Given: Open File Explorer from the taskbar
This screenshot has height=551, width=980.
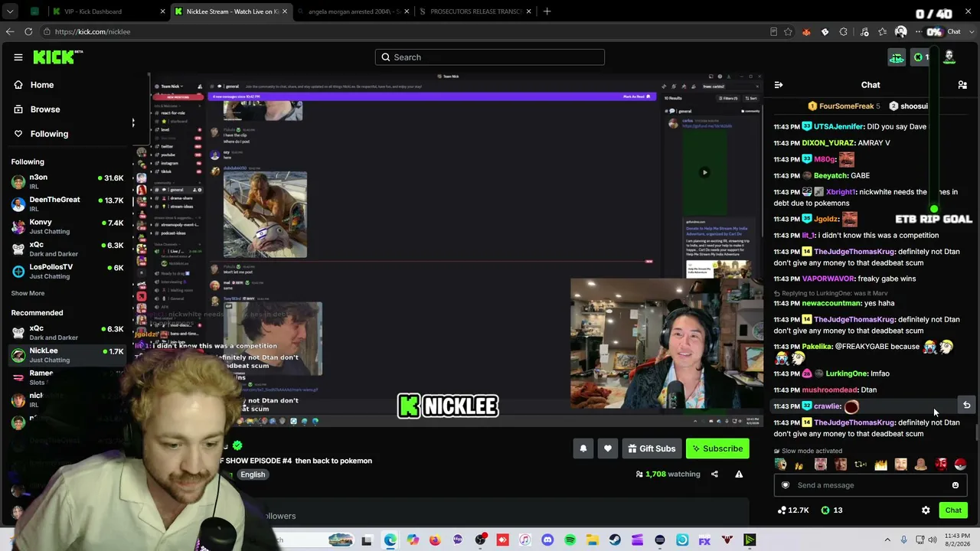Looking at the screenshot, I should coord(593,540).
